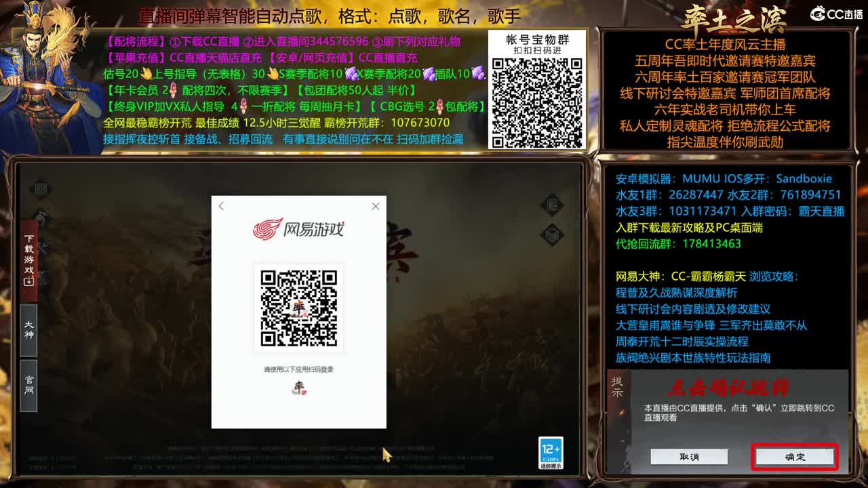Go back using the login dialog arrow
Image resolution: width=868 pixels, height=488 pixels.
[221, 206]
